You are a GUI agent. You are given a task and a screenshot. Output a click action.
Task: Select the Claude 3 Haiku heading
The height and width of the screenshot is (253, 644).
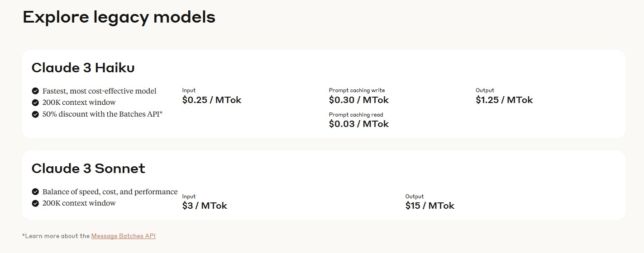[x=83, y=68]
